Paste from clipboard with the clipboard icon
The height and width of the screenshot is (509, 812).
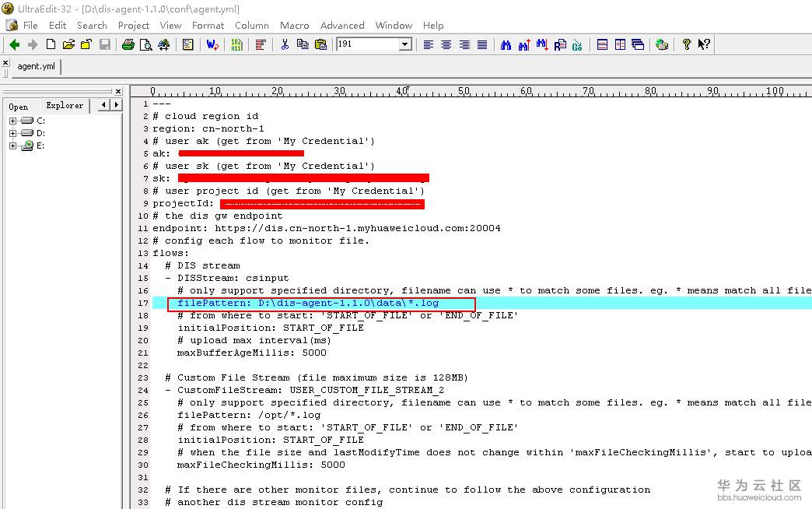320,44
